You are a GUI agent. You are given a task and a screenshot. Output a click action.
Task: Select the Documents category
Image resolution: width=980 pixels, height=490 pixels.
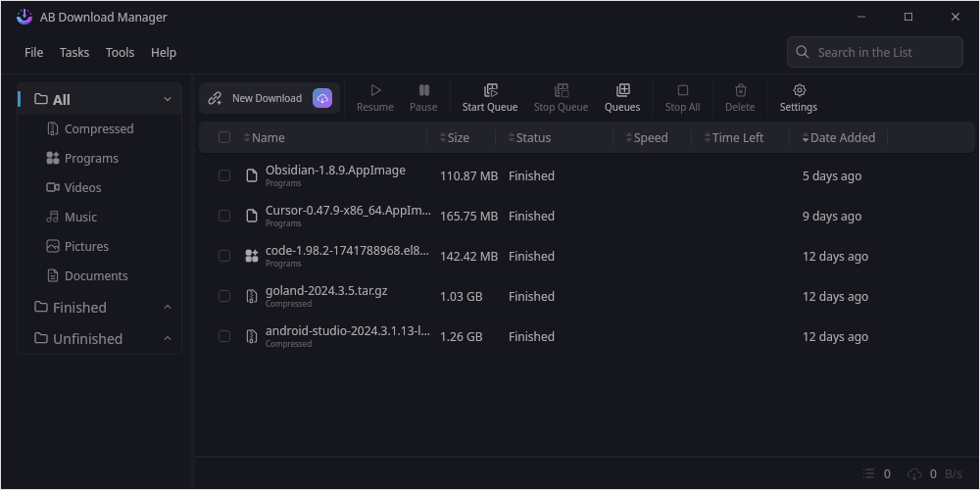[99, 275]
